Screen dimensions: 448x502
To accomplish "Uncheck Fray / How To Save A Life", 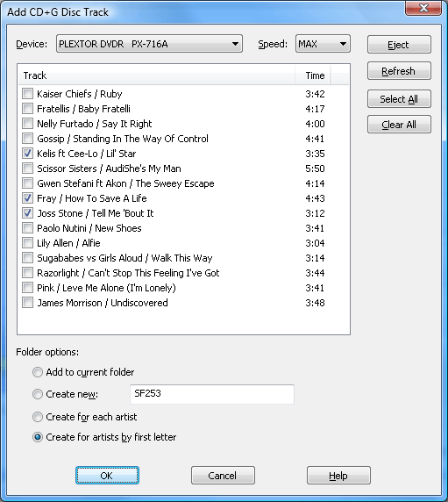I will click(x=27, y=198).
